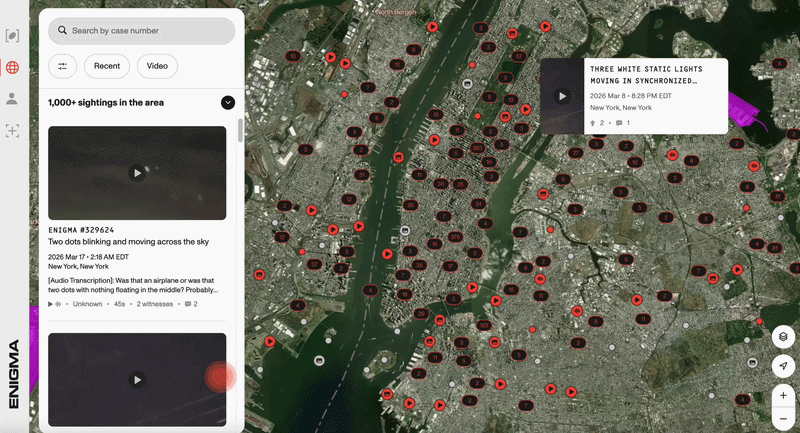The width and height of the screenshot is (800, 433).
Task: Open the 153 sightings cluster marker
Action: pyautogui.click(x=484, y=325)
